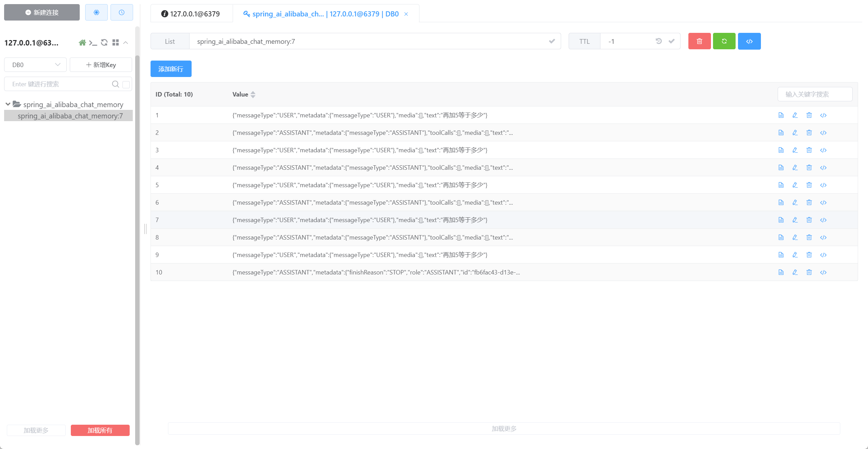Collapse the spring_ai_alibaba_chat_memory folder

click(x=8, y=104)
